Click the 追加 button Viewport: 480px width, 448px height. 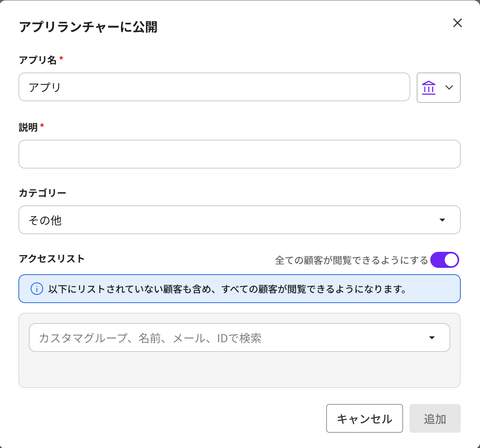pos(435,418)
